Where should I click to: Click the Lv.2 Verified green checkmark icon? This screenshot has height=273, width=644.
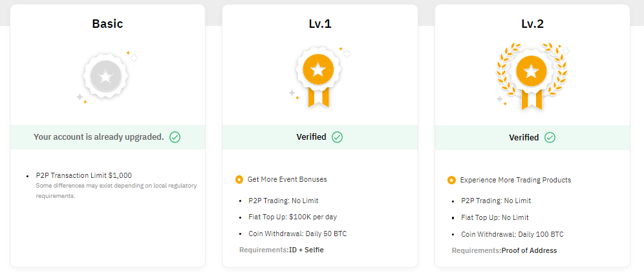click(550, 137)
